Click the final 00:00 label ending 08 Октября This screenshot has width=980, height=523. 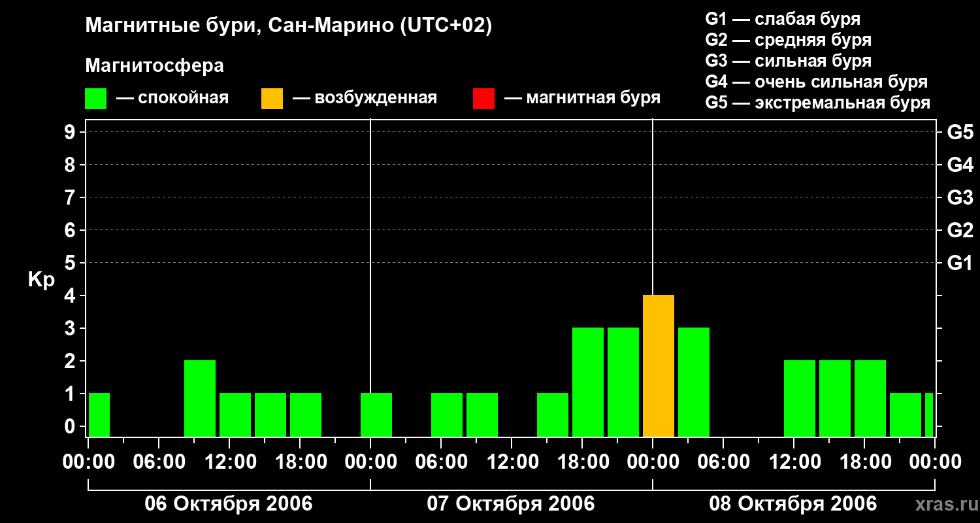(x=935, y=462)
